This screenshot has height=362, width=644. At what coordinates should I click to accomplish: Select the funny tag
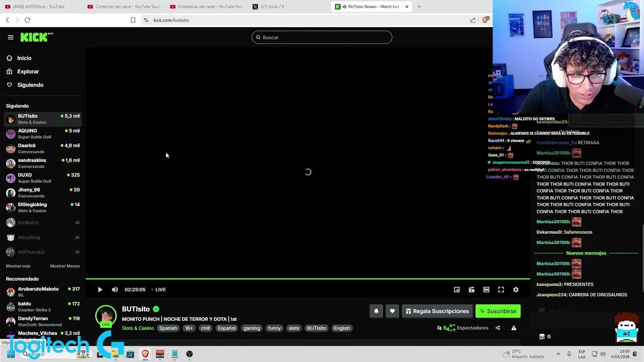point(274,328)
